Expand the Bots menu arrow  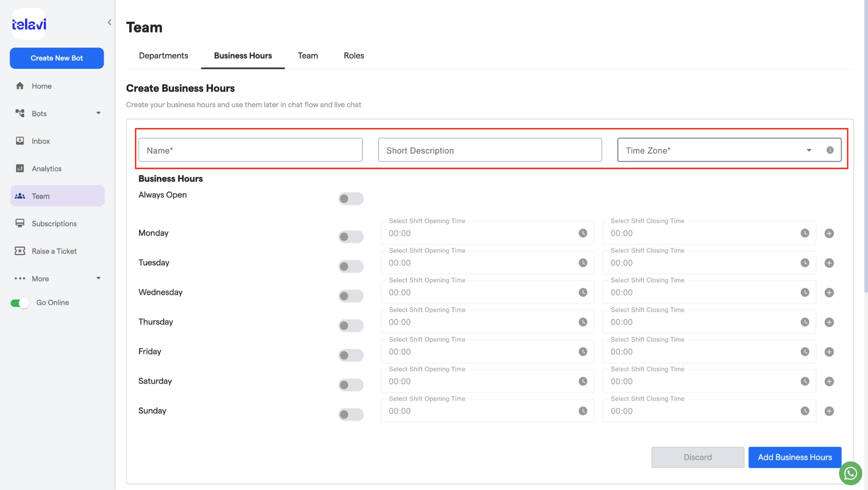(99, 113)
